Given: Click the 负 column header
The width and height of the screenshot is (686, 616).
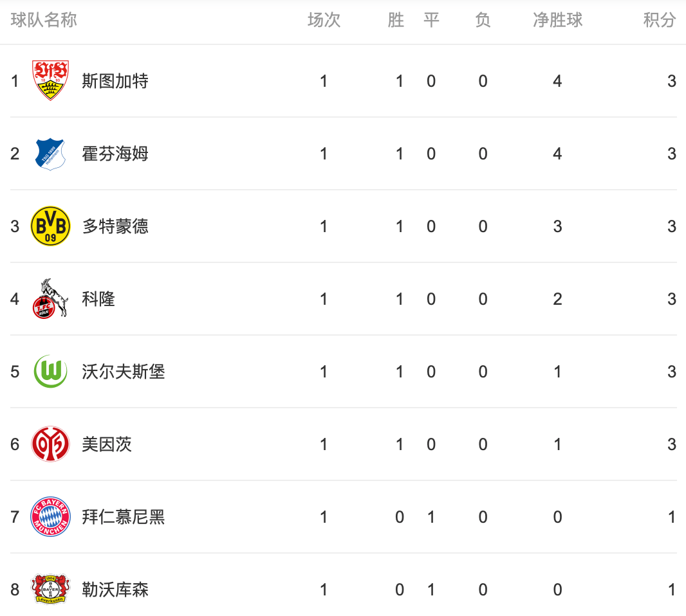Looking at the screenshot, I should click(483, 21).
